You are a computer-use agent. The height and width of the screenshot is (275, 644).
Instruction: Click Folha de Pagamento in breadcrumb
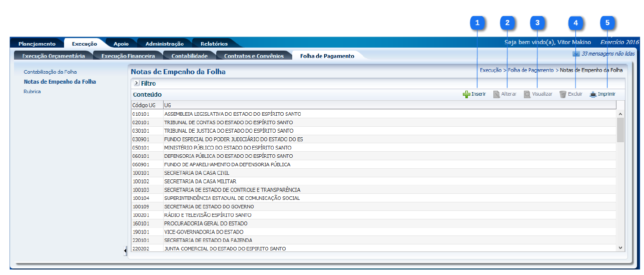(x=530, y=71)
